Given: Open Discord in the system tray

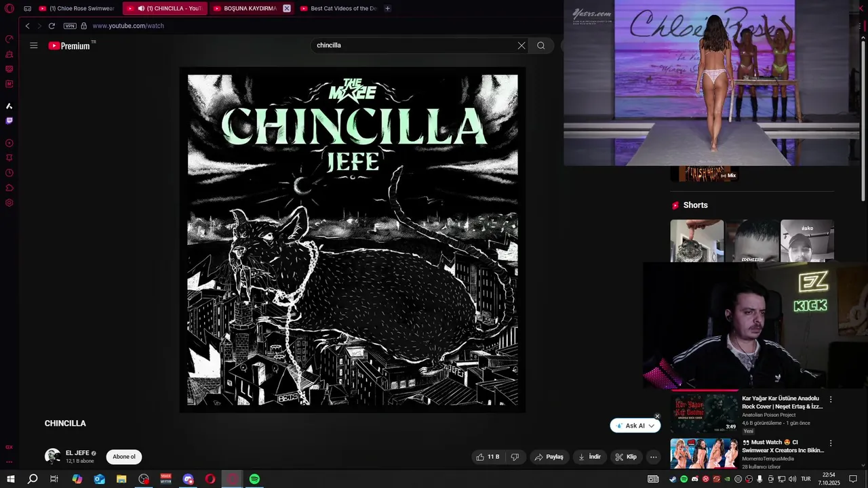Looking at the screenshot, I should click(x=694, y=479).
